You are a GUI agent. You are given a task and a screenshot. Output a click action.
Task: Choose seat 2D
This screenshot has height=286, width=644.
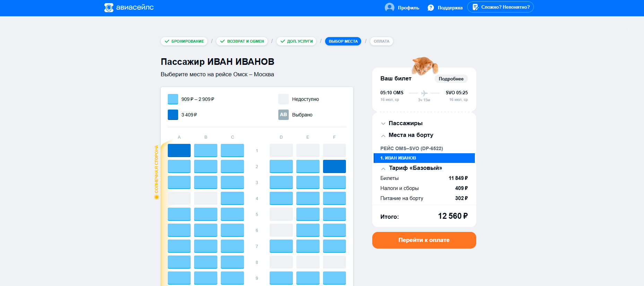tap(281, 166)
